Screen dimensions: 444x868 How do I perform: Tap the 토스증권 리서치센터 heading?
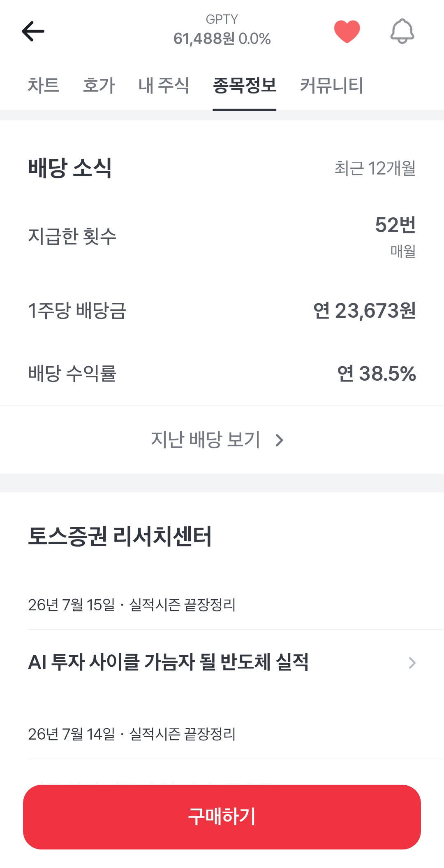(x=120, y=536)
